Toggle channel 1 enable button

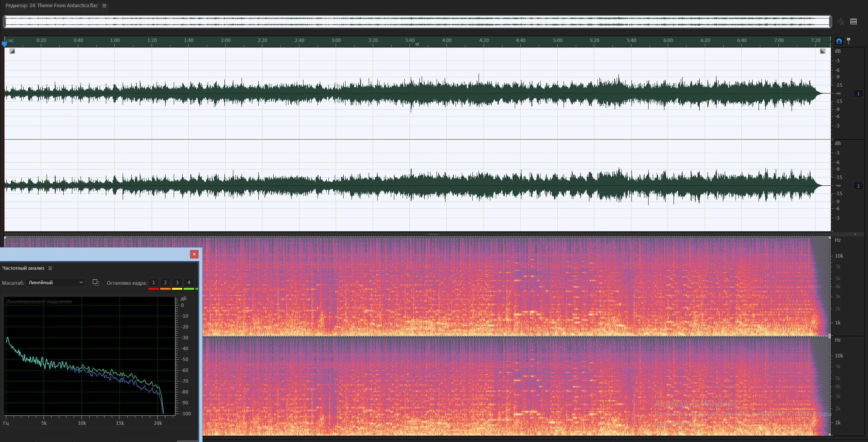tap(858, 94)
